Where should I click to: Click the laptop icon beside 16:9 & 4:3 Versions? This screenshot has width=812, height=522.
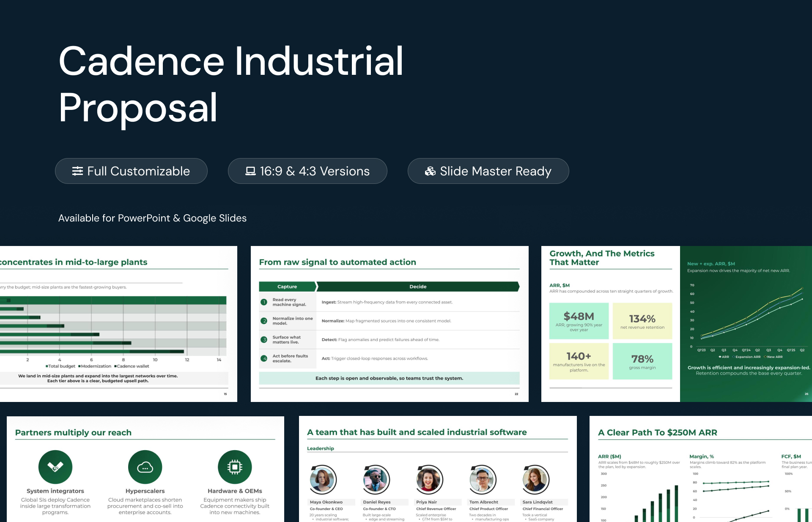pos(250,171)
